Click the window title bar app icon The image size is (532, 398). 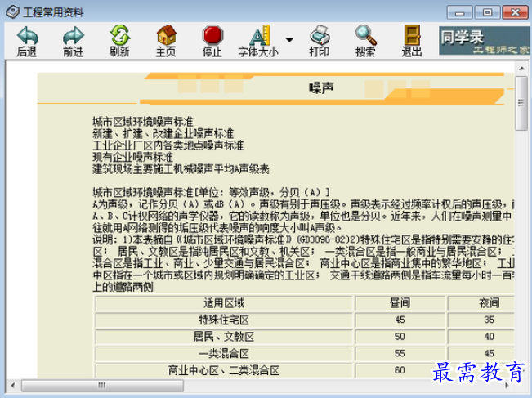coord(12,12)
